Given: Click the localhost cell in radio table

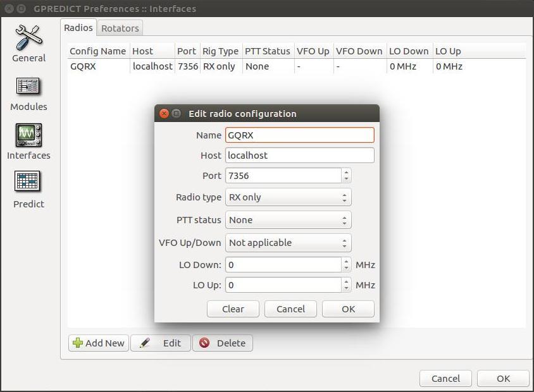Looking at the screenshot, I should [x=152, y=66].
